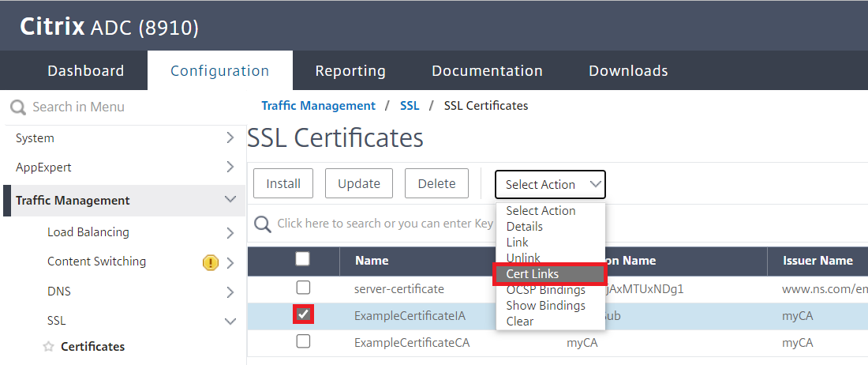Follow the SSL breadcrumb link
Image resolution: width=868 pixels, height=365 pixels.
coord(410,106)
